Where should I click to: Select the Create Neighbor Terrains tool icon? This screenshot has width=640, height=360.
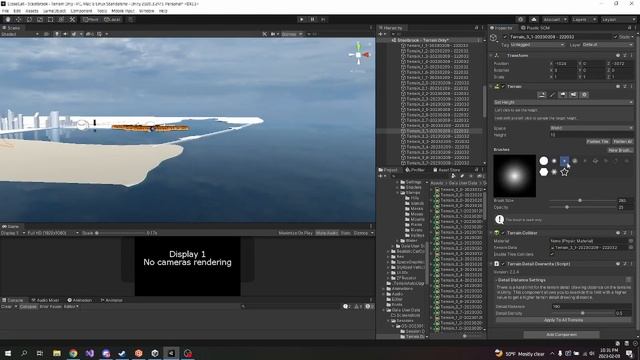(542, 95)
